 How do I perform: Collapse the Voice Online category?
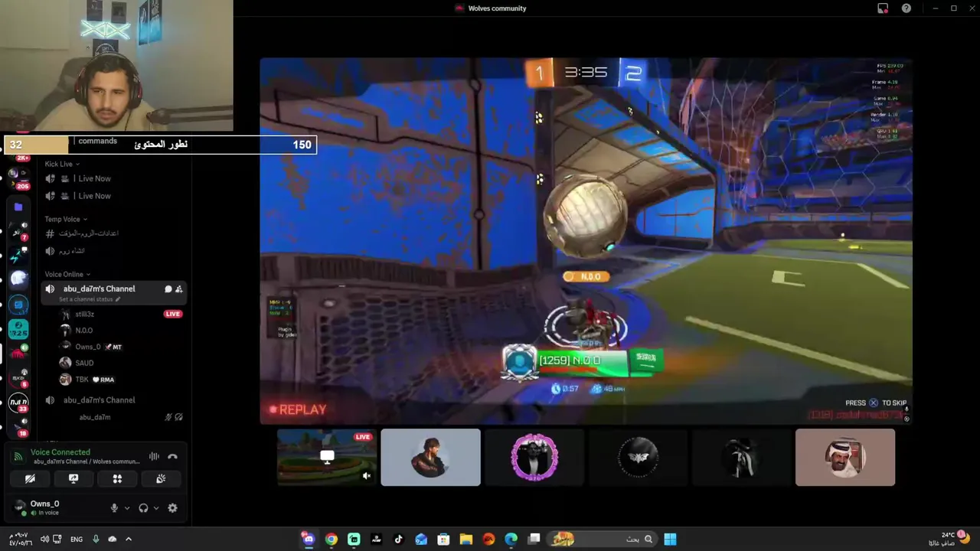[x=67, y=274]
